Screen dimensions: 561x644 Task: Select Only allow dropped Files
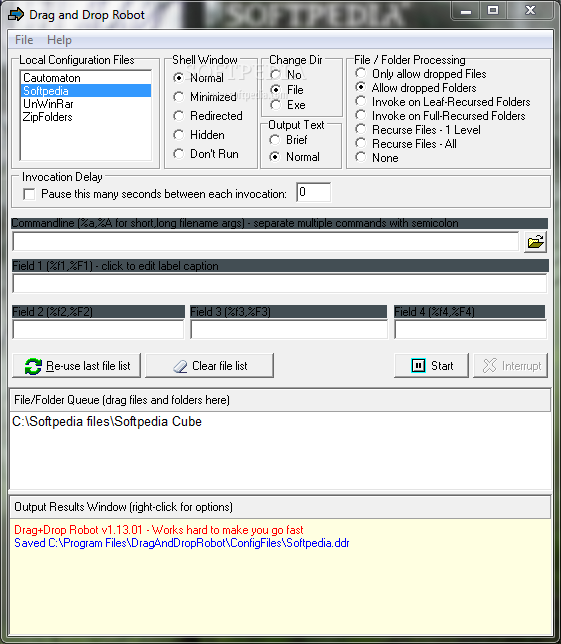point(421,74)
